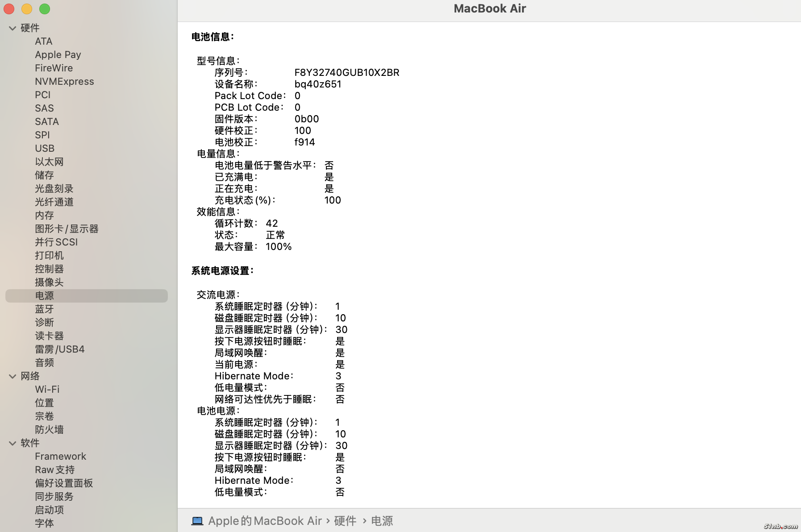Click the battery serial number value
Image resolution: width=801 pixels, height=532 pixels.
[346, 72]
